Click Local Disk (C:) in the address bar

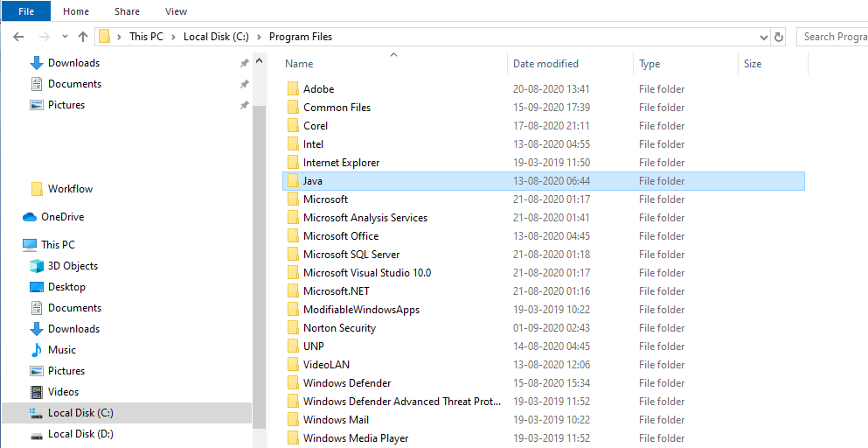[216, 37]
